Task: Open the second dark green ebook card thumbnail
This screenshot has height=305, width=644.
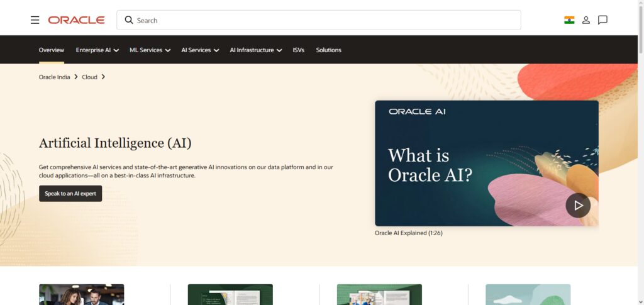Action: (x=230, y=295)
